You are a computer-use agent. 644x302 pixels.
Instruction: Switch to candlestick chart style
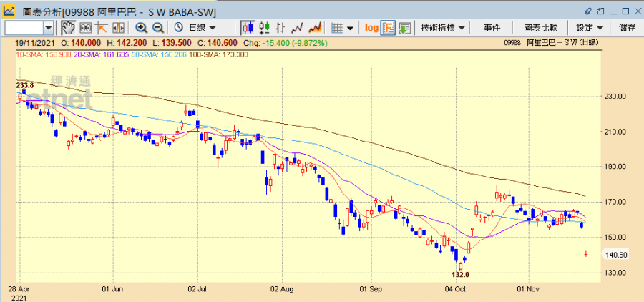click(248, 28)
